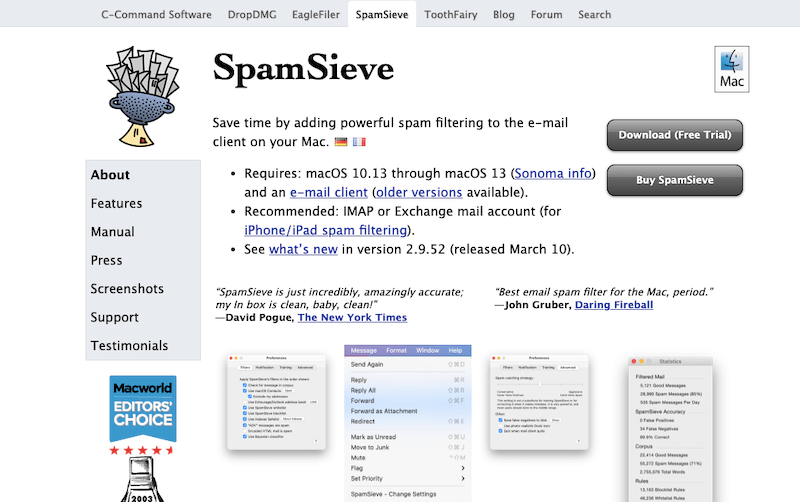
Task: Switch to French language flag
Action: (359, 142)
